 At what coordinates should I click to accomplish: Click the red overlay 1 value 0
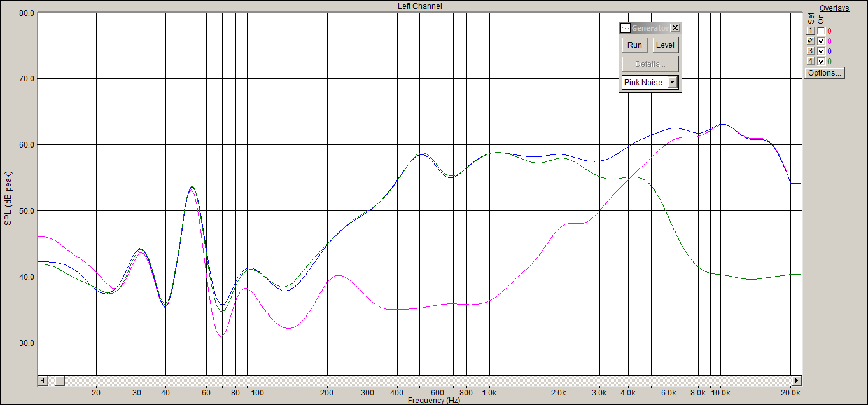coord(829,31)
